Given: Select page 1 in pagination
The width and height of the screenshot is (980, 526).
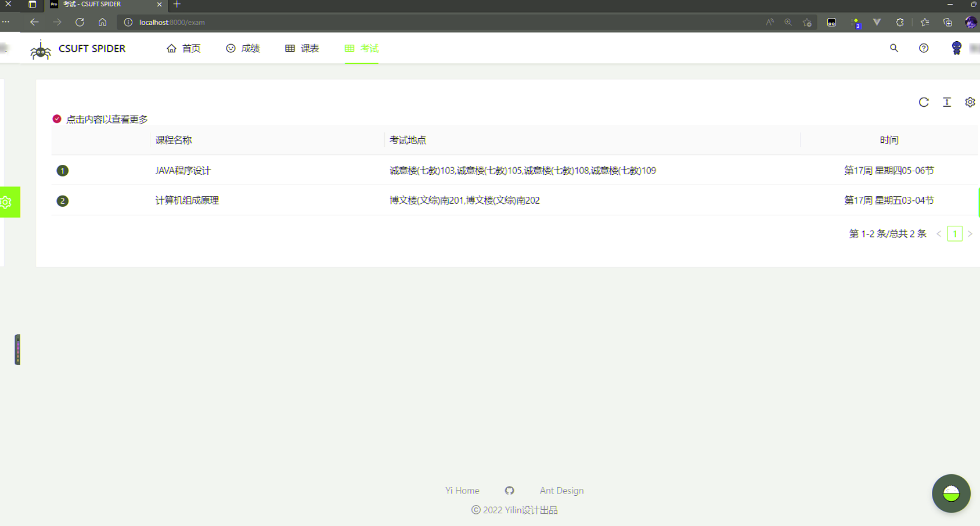Looking at the screenshot, I should [x=954, y=234].
